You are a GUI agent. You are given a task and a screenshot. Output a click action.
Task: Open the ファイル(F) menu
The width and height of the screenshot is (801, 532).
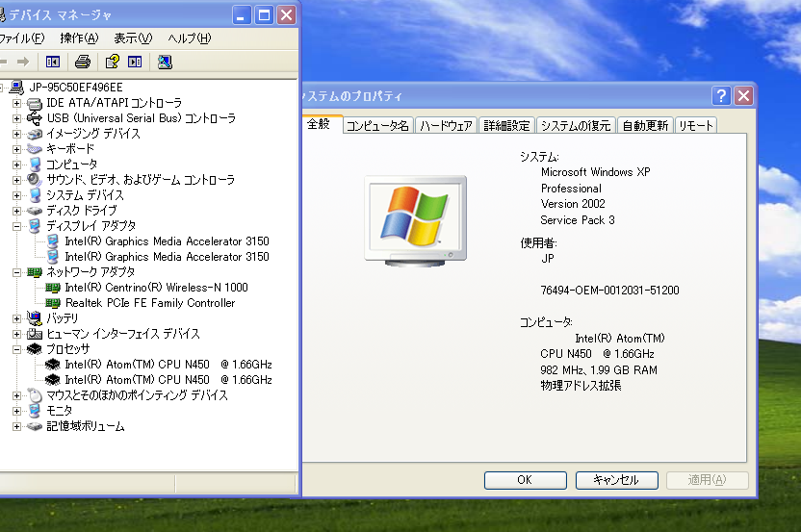(x=21, y=38)
